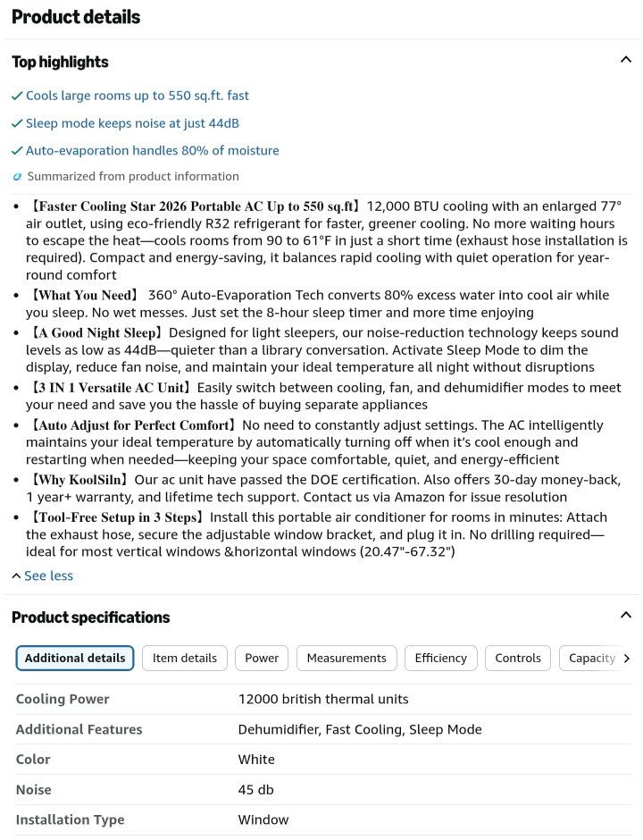643x840 pixels.
Task: Click the Top highlights heading
Action: click(60, 63)
